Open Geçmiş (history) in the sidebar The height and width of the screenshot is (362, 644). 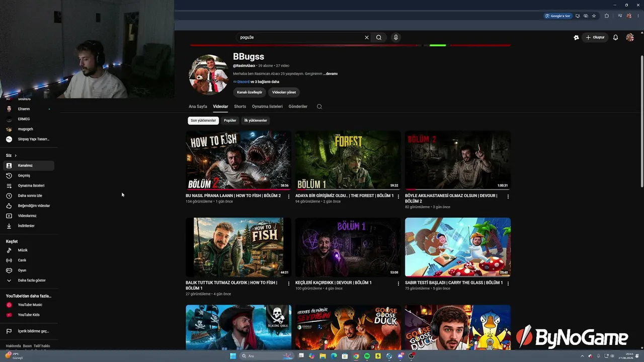pos(28,175)
